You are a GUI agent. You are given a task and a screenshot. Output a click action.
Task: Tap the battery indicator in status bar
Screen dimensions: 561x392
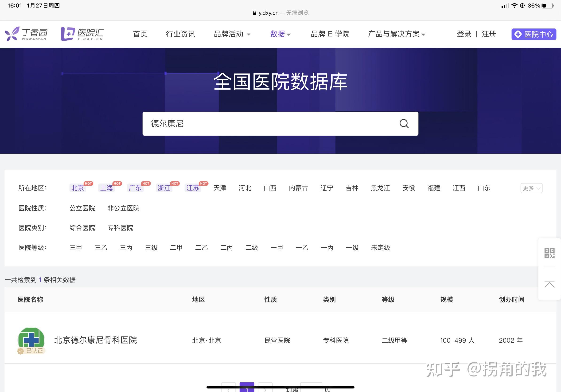click(548, 5)
